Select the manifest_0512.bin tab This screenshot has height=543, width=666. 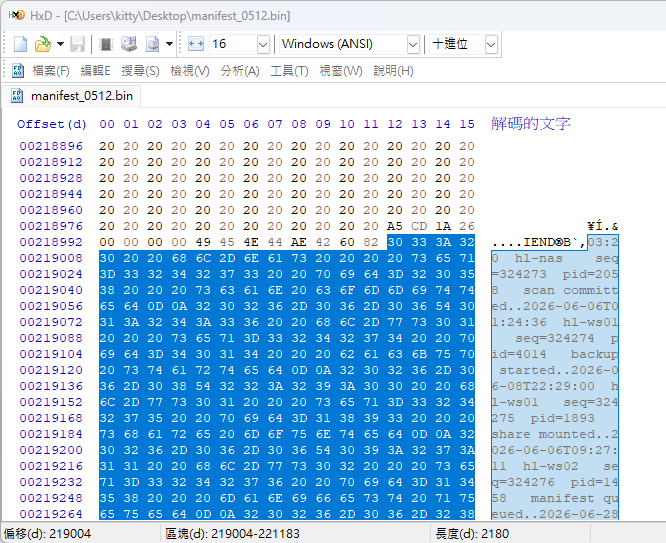(x=72, y=96)
